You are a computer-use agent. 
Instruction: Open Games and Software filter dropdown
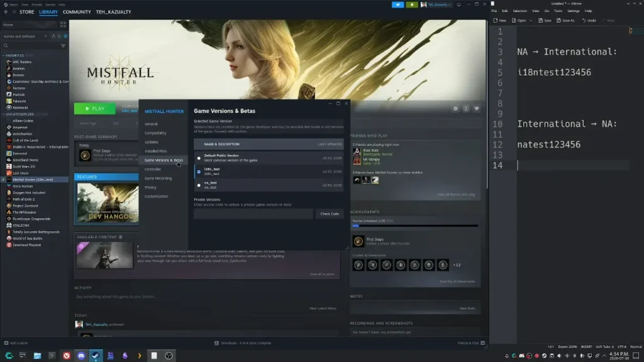(25, 36)
